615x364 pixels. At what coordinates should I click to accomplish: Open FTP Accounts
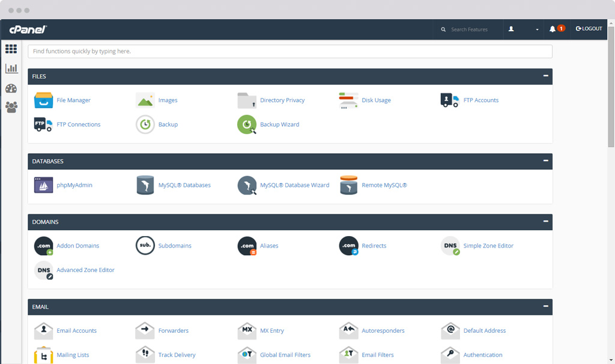[x=482, y=100]
